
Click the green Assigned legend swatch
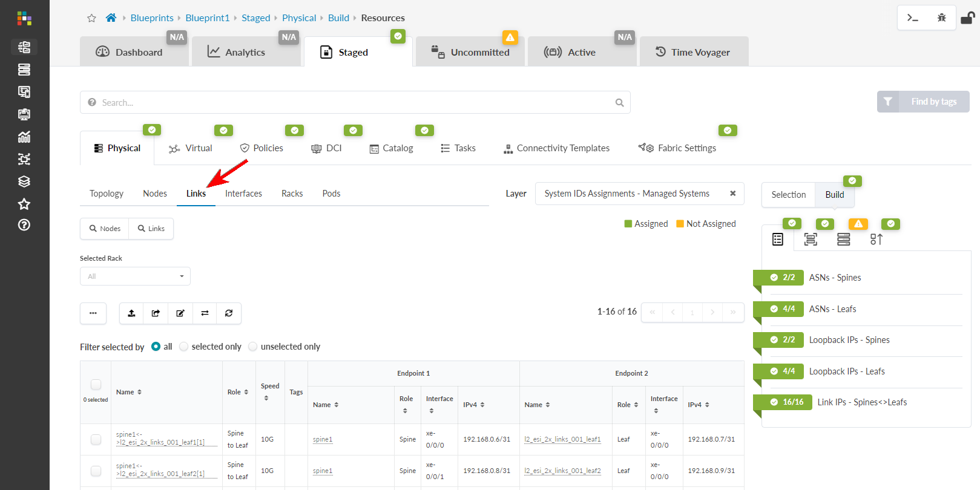[x=628, y=224]
